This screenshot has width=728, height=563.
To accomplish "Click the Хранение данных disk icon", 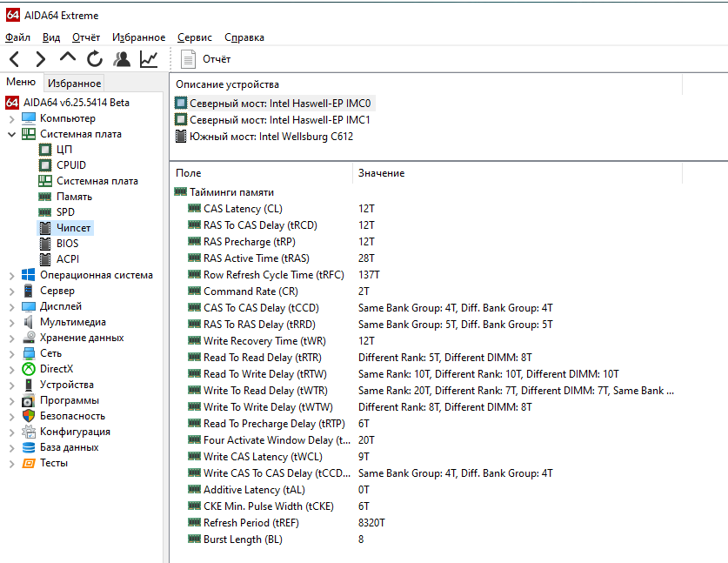I will coord(29,338).
